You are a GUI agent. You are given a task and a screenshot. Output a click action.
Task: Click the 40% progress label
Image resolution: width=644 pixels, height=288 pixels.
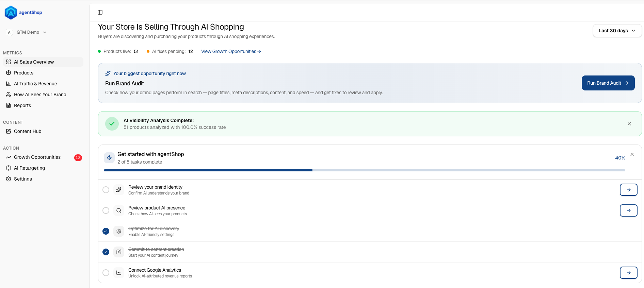[620, 158]
